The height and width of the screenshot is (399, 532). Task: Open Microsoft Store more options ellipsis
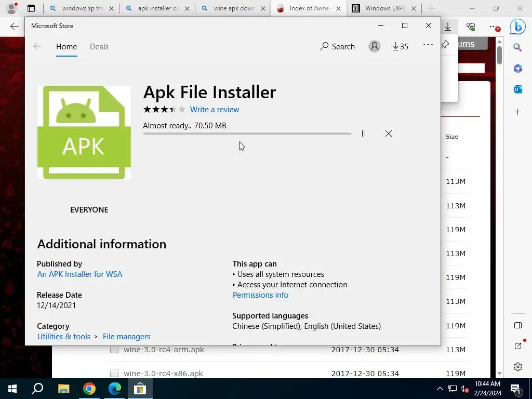coord(428,45)
